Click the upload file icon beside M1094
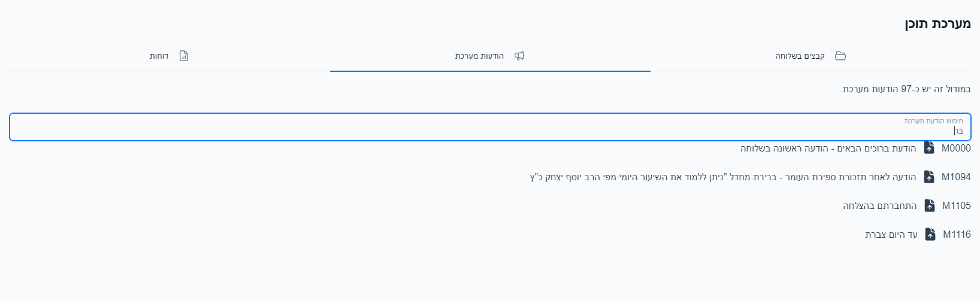The width and height of the screenshot is (980, 300). [x=929, y=177]
